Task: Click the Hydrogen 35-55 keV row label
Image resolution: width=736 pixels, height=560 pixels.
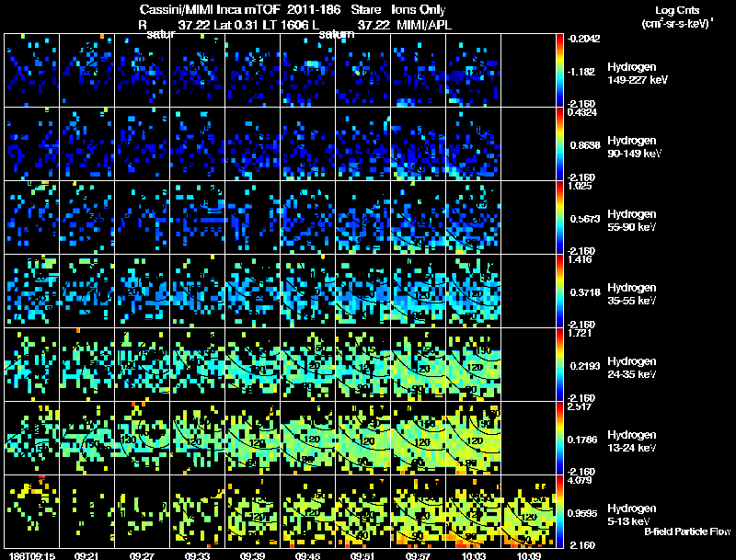Action: [632, 294]
